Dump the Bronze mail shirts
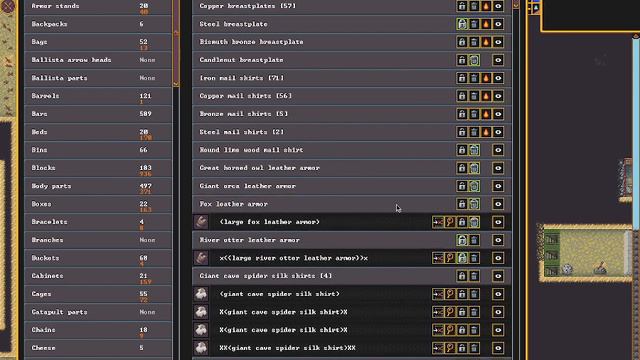 474,114
